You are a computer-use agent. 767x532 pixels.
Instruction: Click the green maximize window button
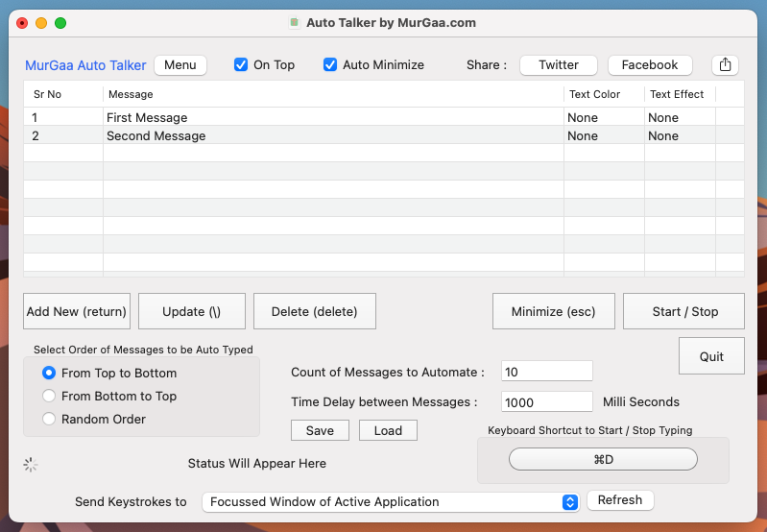tap(60, 23)
